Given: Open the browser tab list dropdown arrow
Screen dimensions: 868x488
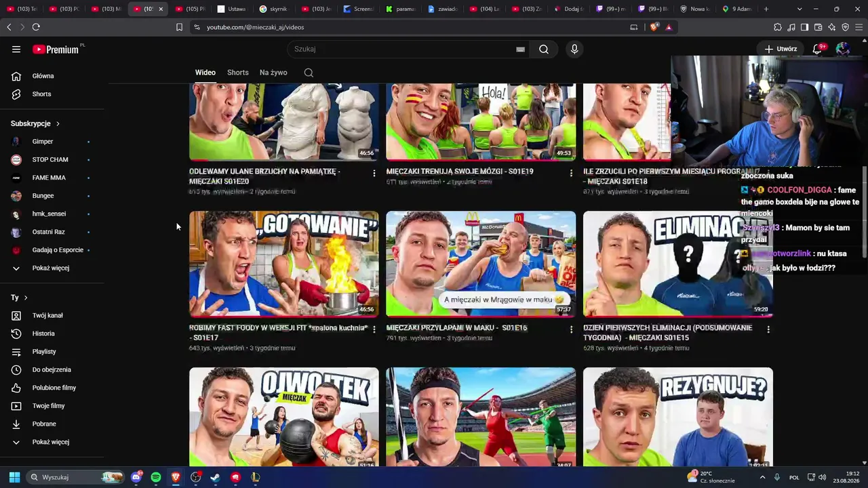Looking at the screenshot, I should [800, 9].
